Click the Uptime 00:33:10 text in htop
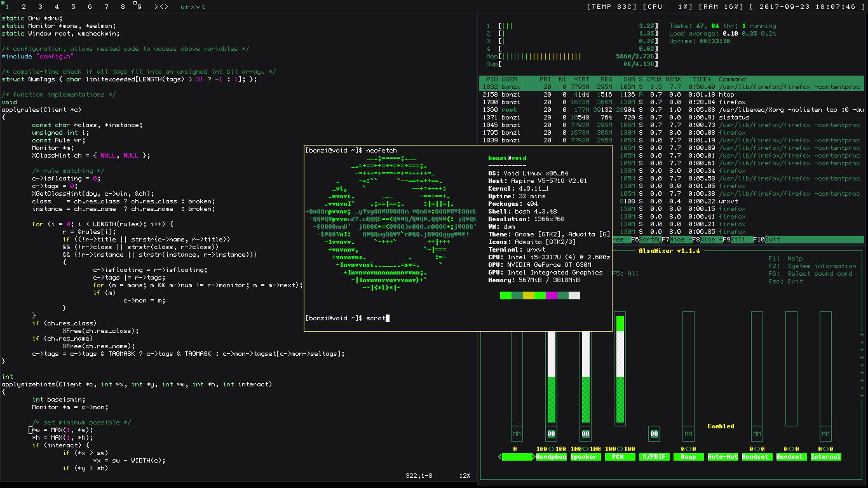868x488 pixels. click(700, 41)
